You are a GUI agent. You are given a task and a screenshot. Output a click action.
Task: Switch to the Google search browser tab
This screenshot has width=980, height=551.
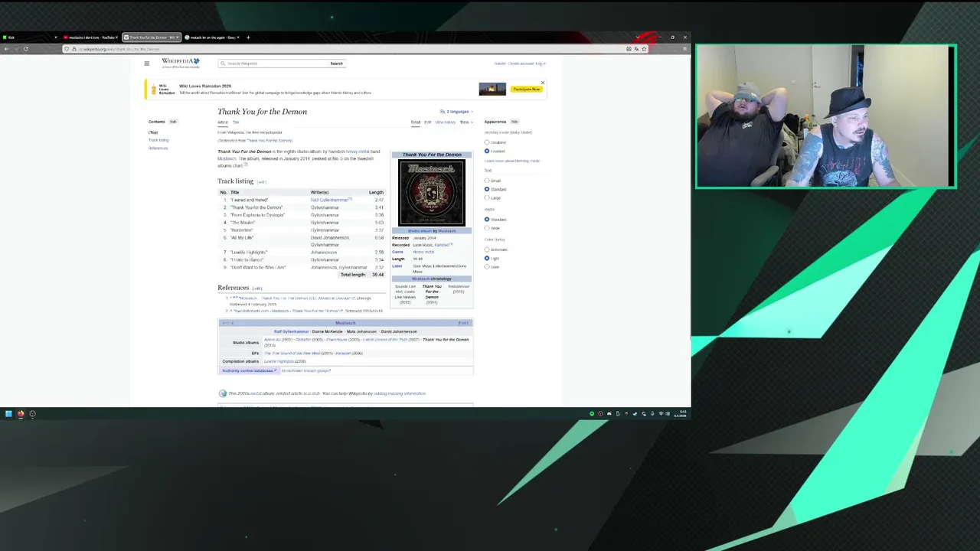coord(212,37)
